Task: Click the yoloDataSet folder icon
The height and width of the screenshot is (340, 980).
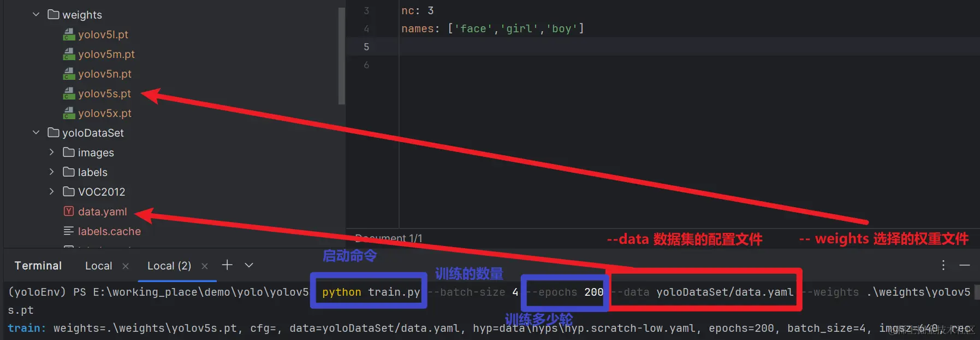Action: (53, 132)
